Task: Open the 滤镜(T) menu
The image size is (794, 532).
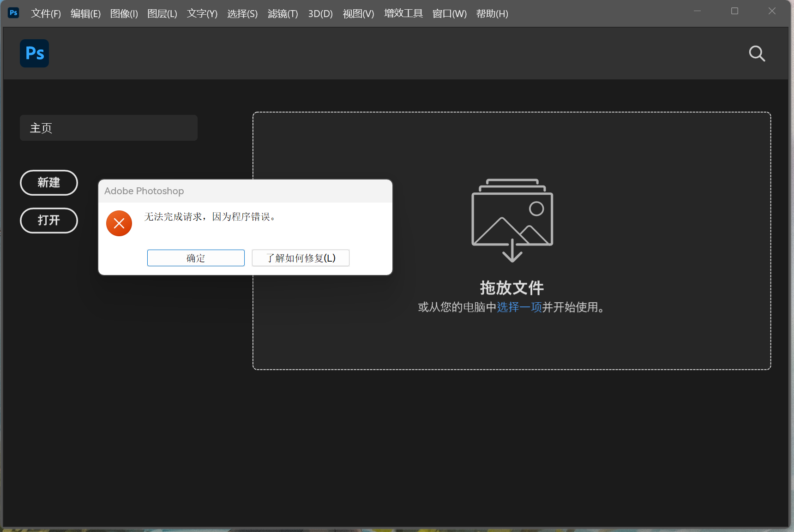Action: (x=283, y=14)
